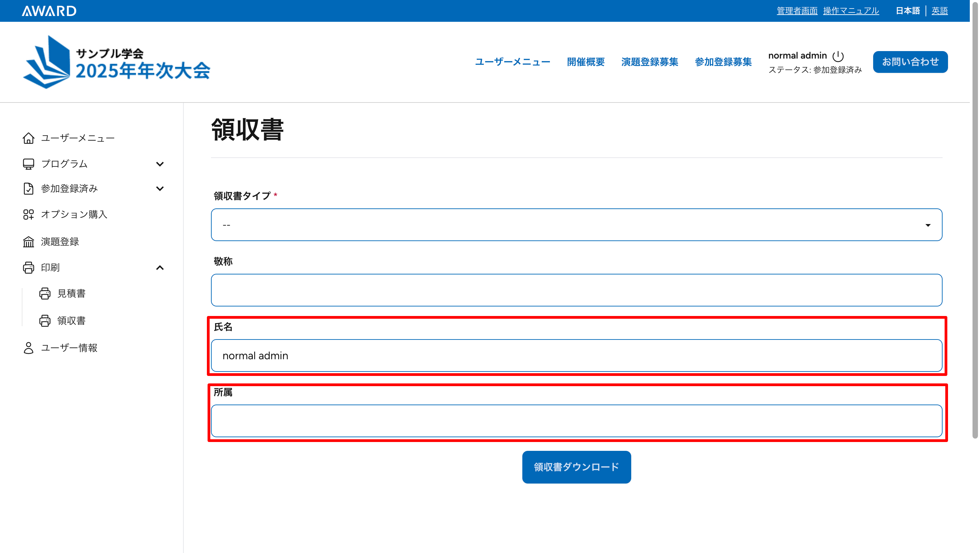980x553 pixels.
Task: Select ユーザーメニュー in the sidebar
Action: click(78, 138)
